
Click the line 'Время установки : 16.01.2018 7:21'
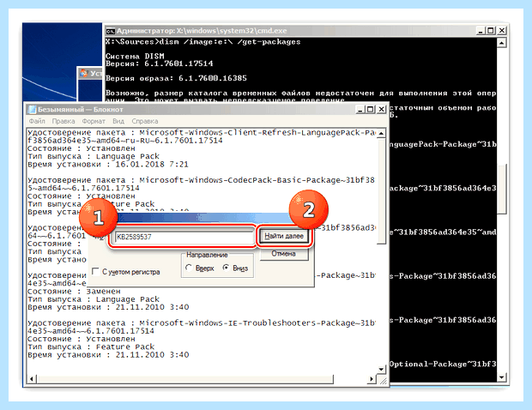tap(108, 165)
